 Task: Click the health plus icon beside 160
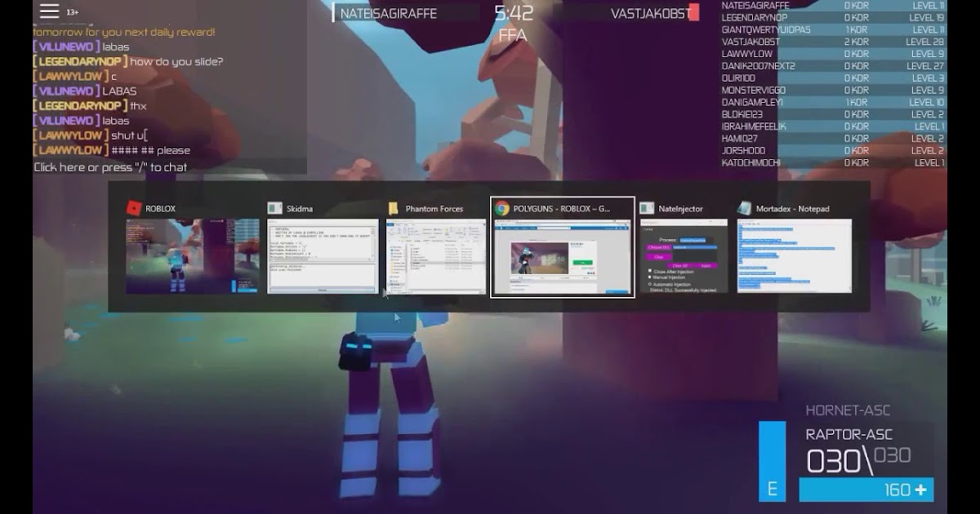pos(921,490)
